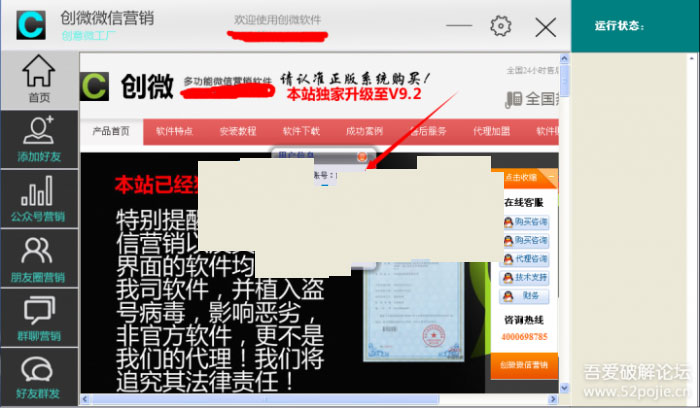Click 咨询热线 label

coord(524,320)
